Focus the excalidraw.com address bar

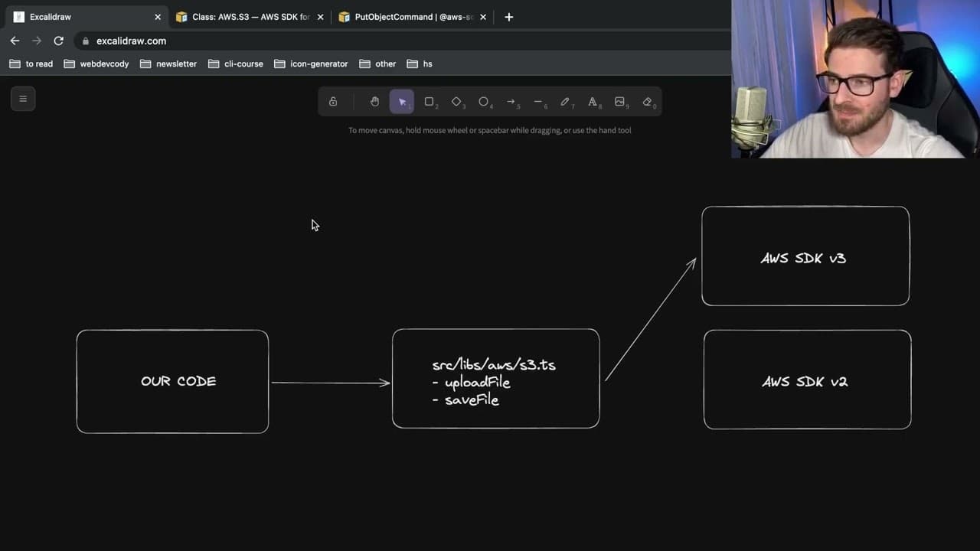(x=402, y=41)
